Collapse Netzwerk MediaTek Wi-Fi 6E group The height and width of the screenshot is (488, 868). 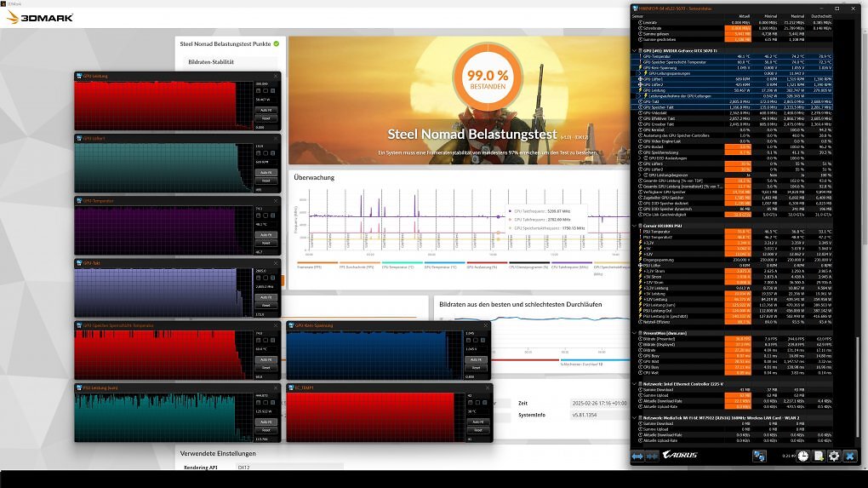(634, 417)
